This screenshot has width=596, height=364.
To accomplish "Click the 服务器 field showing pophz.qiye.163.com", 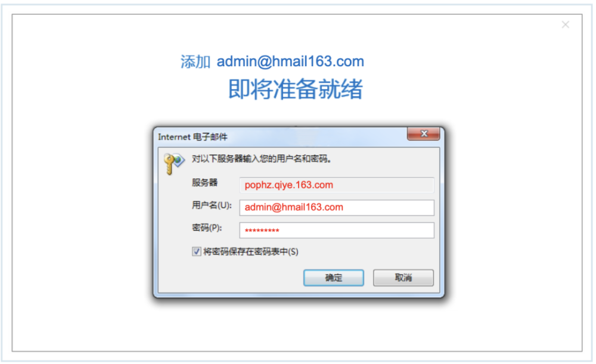I will pyautogui.click(x=337, y=185).
